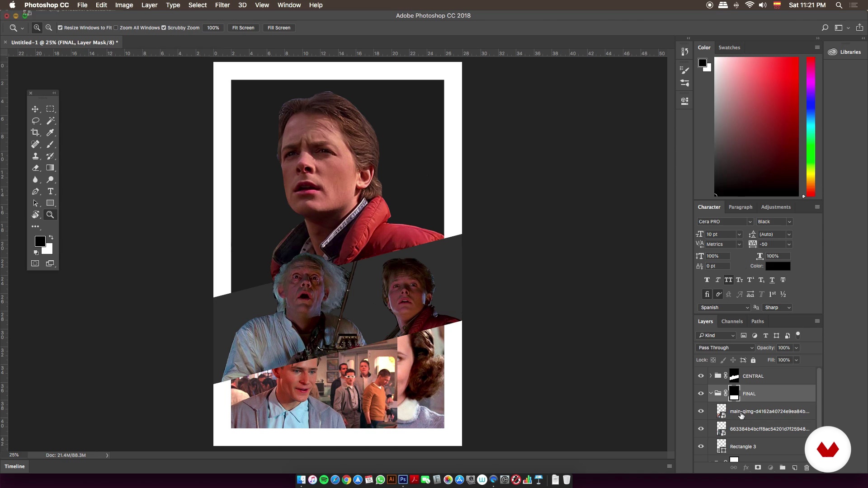The image size is (868, 488).
Task: Collapse the FINAL group
Action: pos(711,394)
